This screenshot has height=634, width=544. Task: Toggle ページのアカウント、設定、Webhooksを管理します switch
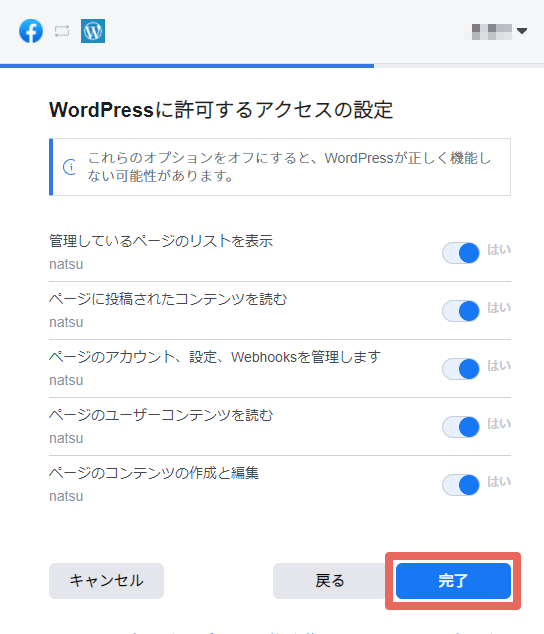click(x=461, y=369)
